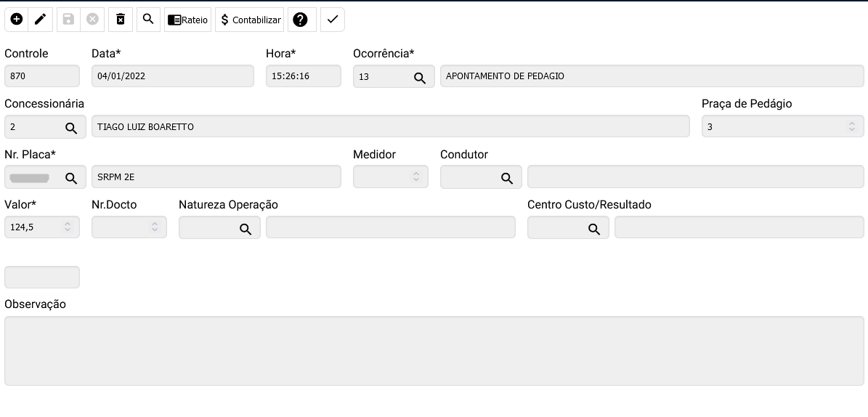The height and width of the screenshot is (417, 868).
Task: Search Natureza Operação with magnifier
Action: pos(246,228)
